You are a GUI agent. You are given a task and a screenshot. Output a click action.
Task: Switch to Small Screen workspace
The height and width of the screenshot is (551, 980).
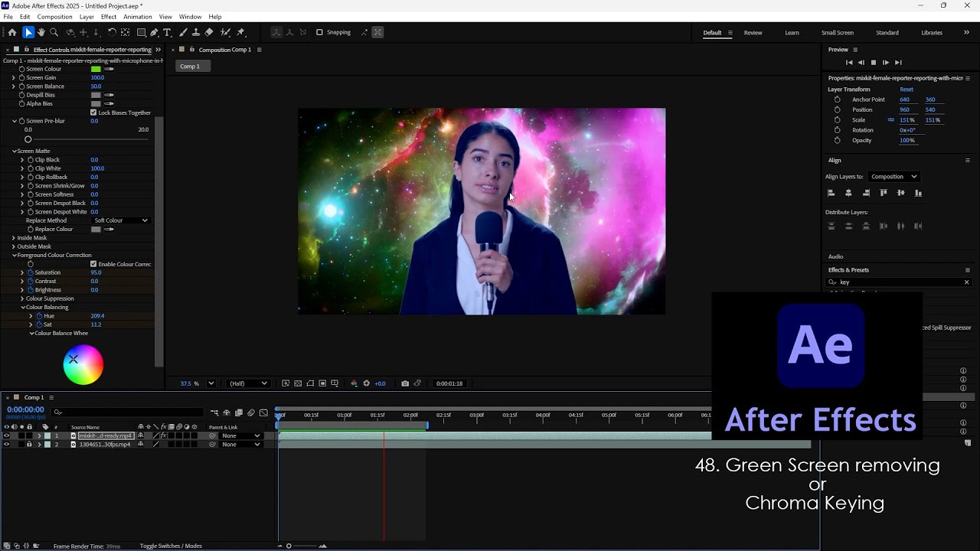838,33
